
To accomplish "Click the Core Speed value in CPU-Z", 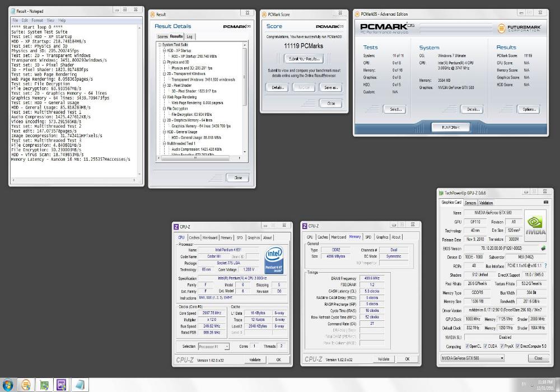I will 212,313.
